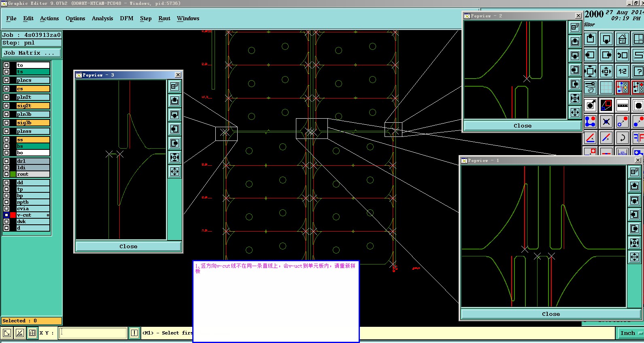Toggle the 'rout' layer checkbox
This screenshot has height=343, width=644.
point(6,174)
